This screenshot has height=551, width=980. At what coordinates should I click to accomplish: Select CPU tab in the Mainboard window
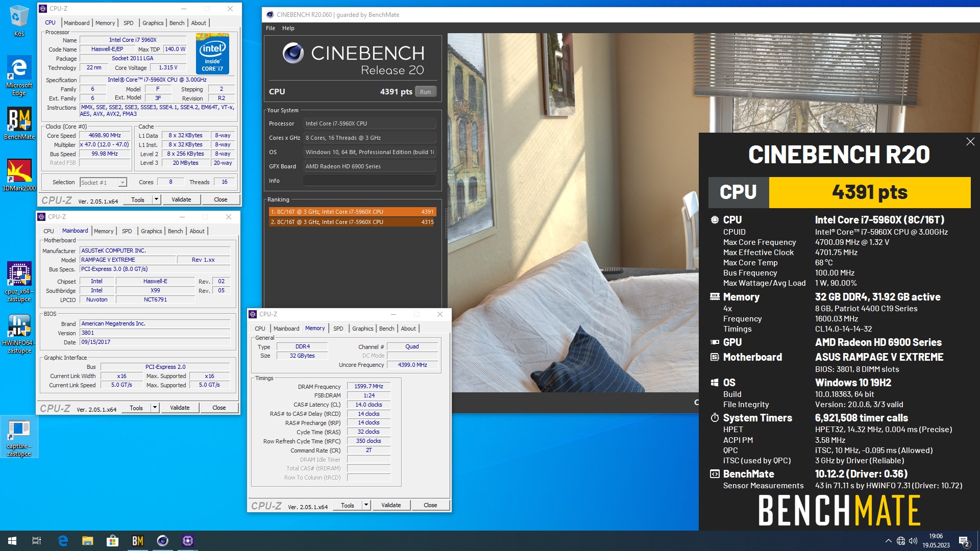click(x=48, y=231)
